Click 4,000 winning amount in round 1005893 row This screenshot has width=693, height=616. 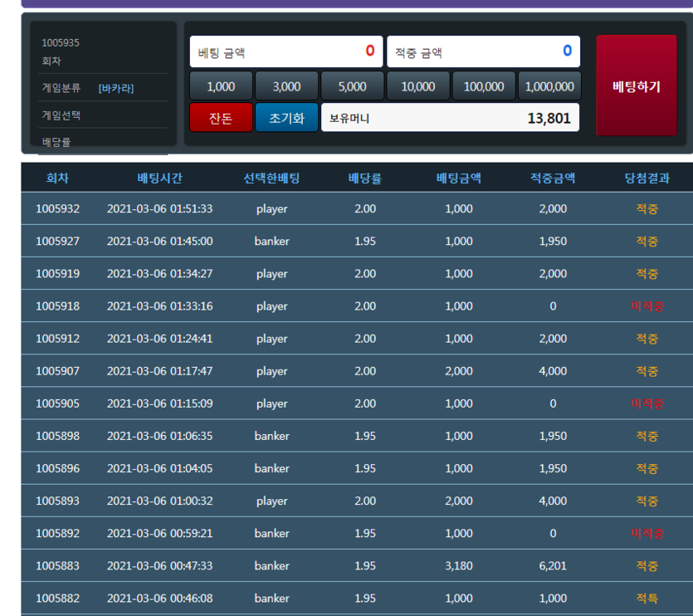553,501
